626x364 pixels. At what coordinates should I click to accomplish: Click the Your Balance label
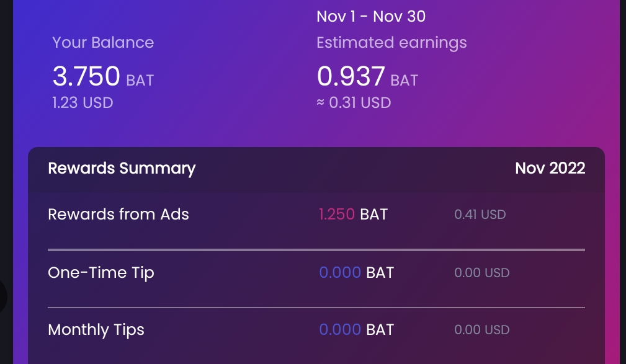(x=103, y=42)
